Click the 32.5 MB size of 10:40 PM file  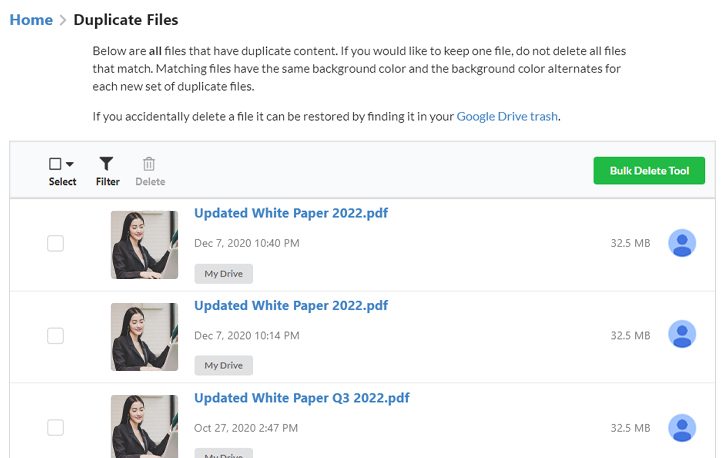[630, 243]
